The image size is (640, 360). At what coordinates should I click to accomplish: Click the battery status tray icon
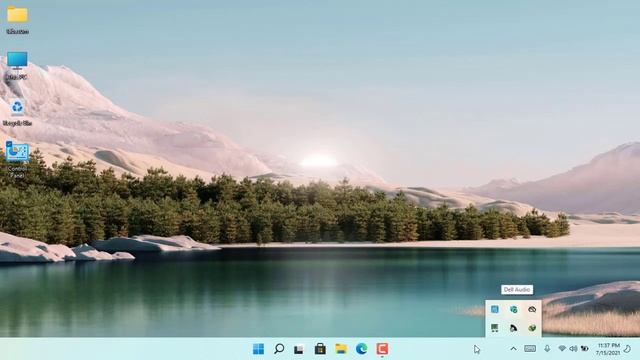pyautogui.click(x=585, y=349)
